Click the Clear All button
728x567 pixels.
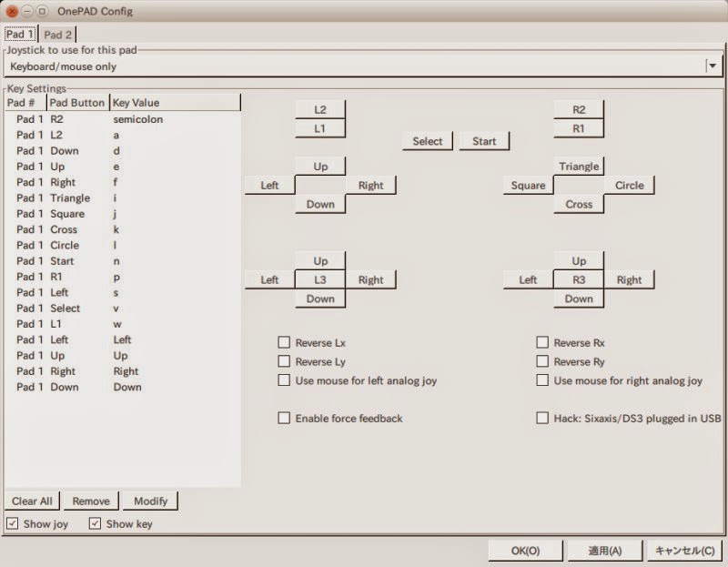point(32,501)
